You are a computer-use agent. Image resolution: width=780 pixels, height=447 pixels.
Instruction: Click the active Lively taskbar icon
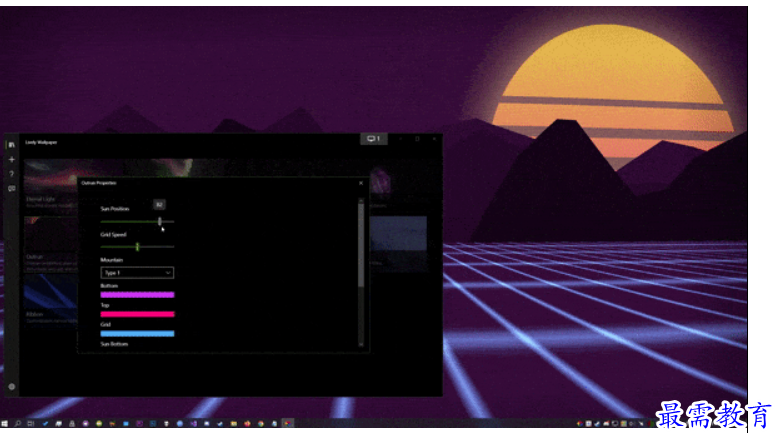tap(288, 424)
